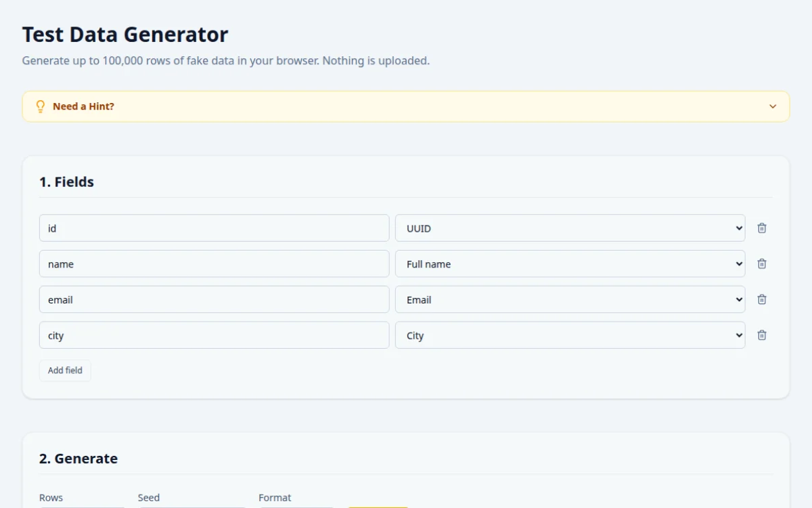Click the 2. Generate section heading

pos(78,459)
